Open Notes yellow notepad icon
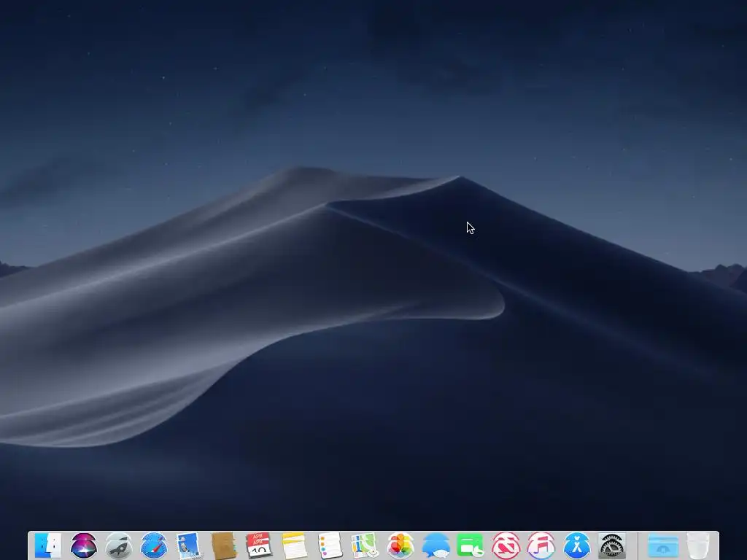 coord(295,545)
